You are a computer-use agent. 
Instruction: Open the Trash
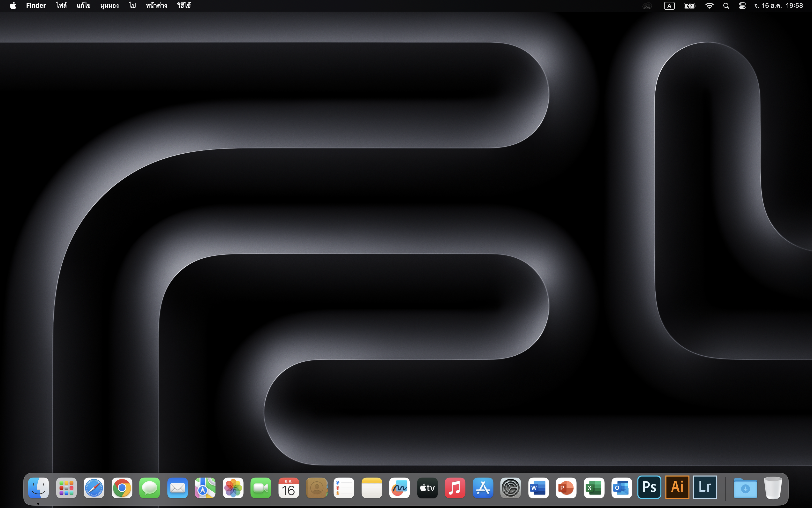[773, 487]
